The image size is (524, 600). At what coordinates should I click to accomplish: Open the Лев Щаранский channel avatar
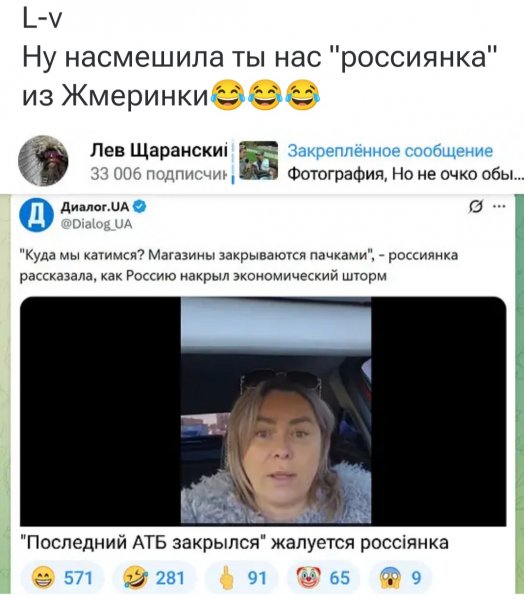click(x=43, y=161)
